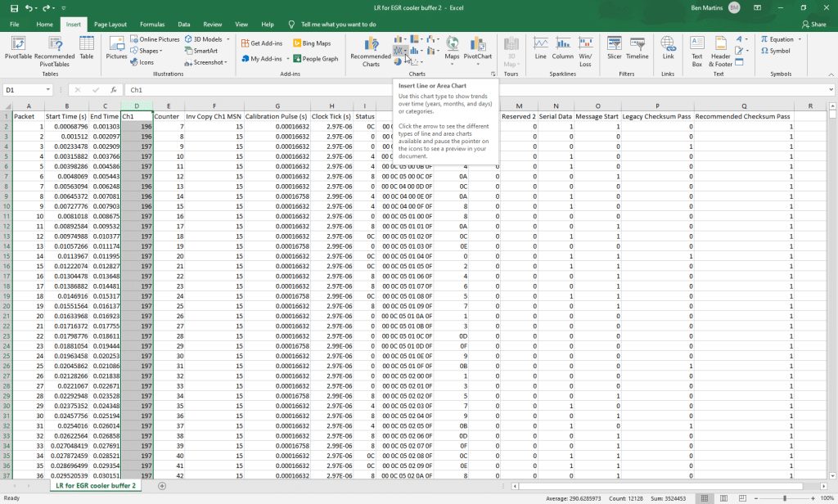The height and width of the screenshot is (504, 838).
Task: Open Recommended Charts
Action: point(371,52)
